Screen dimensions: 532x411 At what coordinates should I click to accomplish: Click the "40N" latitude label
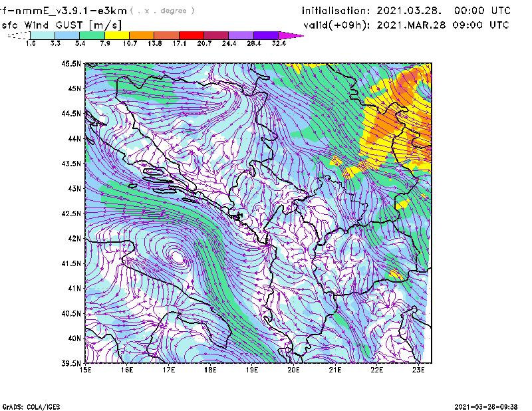(74, 339)
